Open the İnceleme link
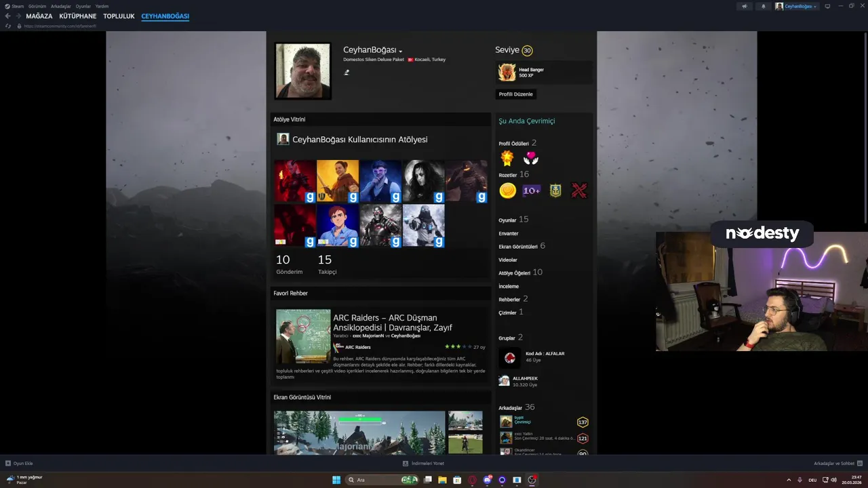 point(509,286)
